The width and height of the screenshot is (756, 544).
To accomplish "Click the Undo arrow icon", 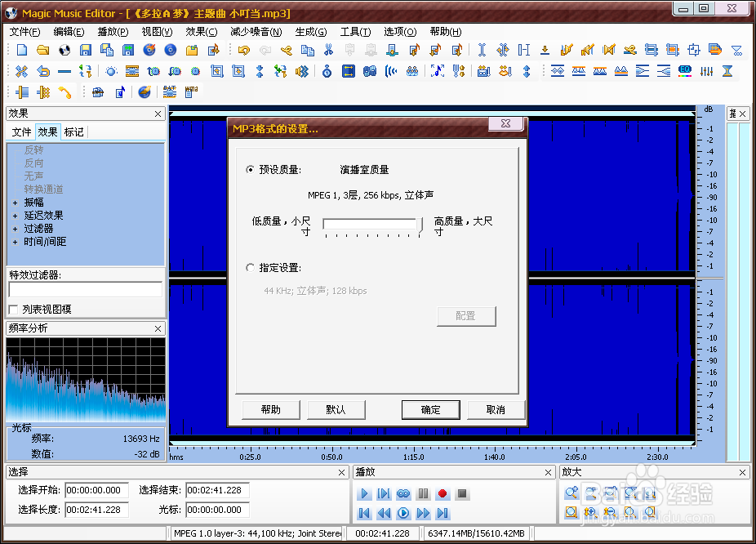I will pos(243,50).
